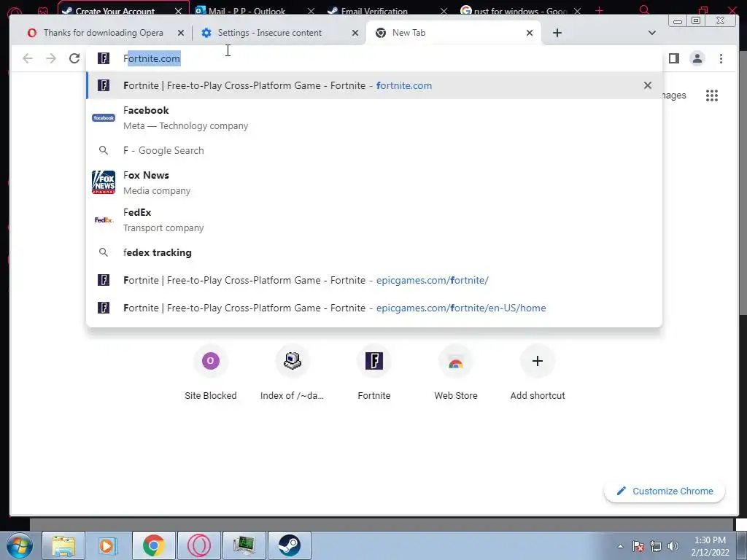
Task: Open the 'Index of /~da...' shortcut
Action: (292, 373)
